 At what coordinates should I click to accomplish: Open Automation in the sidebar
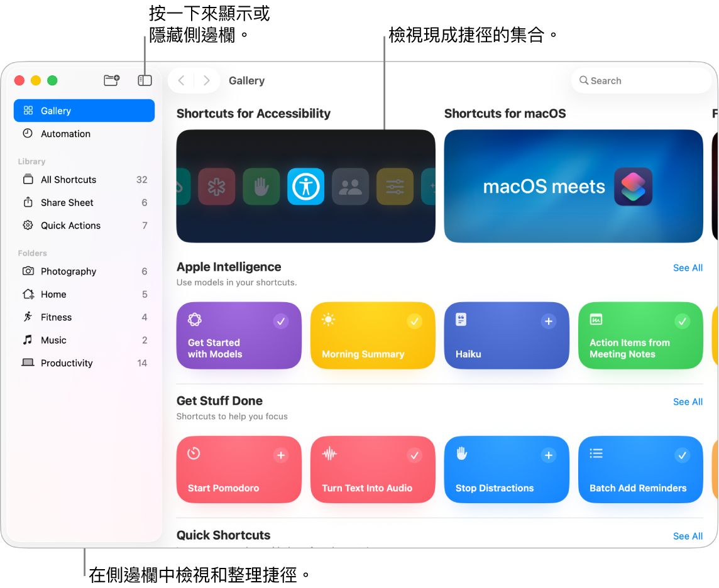click(84, 133)
